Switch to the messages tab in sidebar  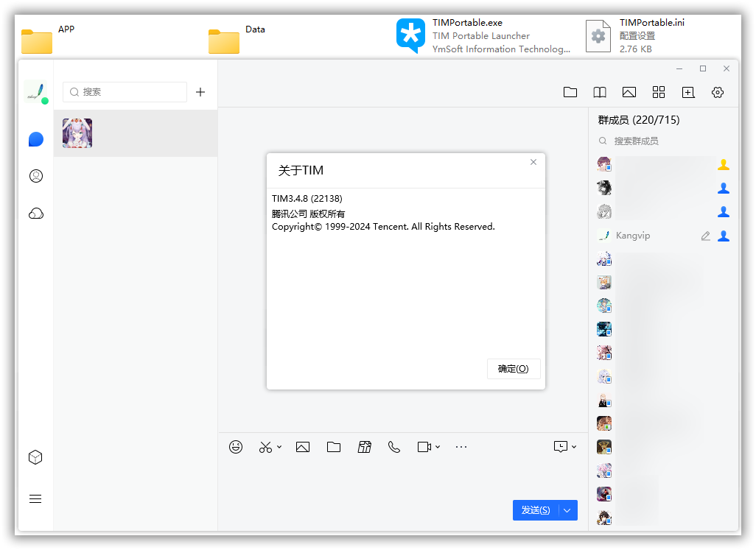pyautogui.click(x=35, y=139)
